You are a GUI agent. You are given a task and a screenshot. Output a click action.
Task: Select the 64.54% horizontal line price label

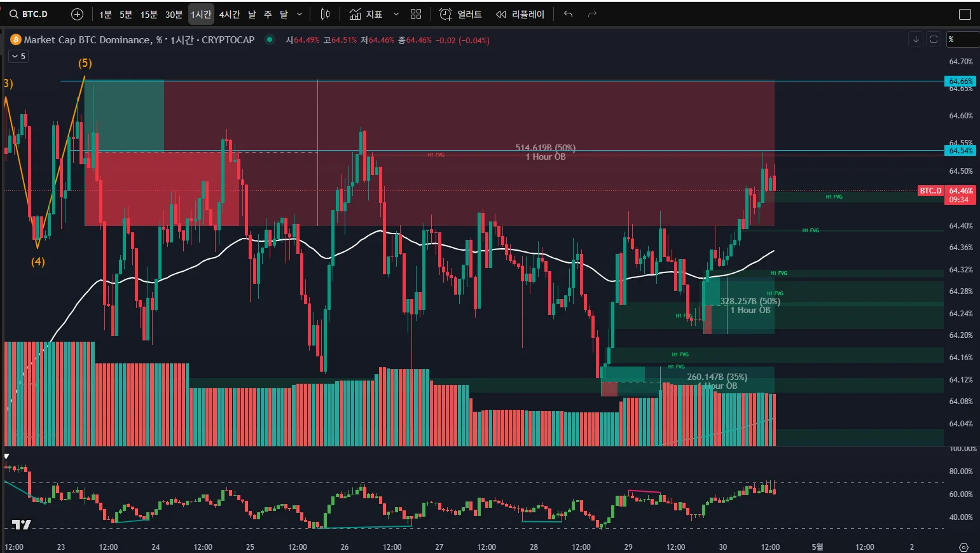click(961, 151)
